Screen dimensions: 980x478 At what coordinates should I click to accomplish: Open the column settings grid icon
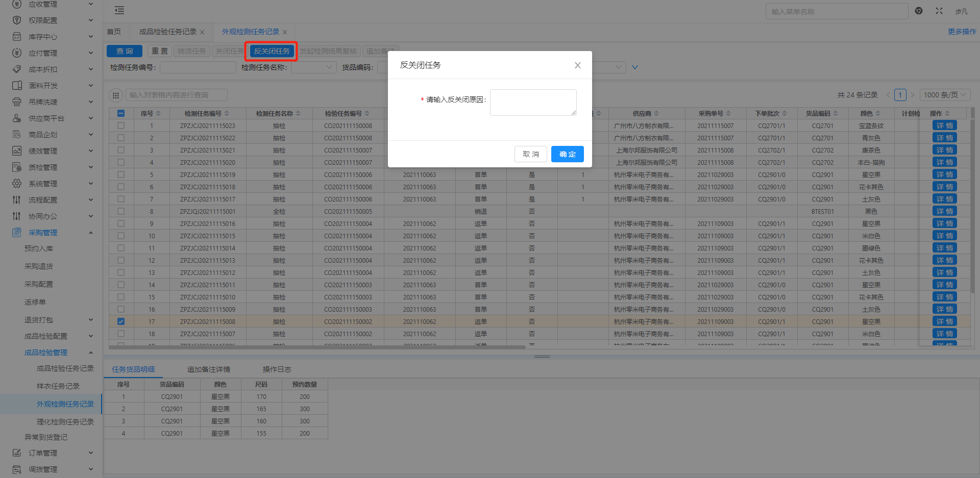pyautogui.click(x=116, y=95)
